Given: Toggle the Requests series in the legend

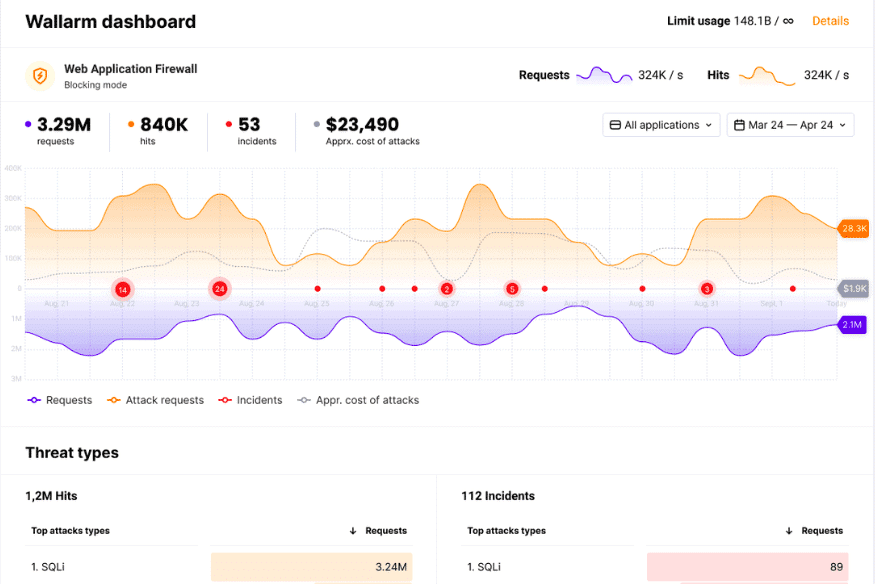Looking at the screenshot, I should [60, 400].
